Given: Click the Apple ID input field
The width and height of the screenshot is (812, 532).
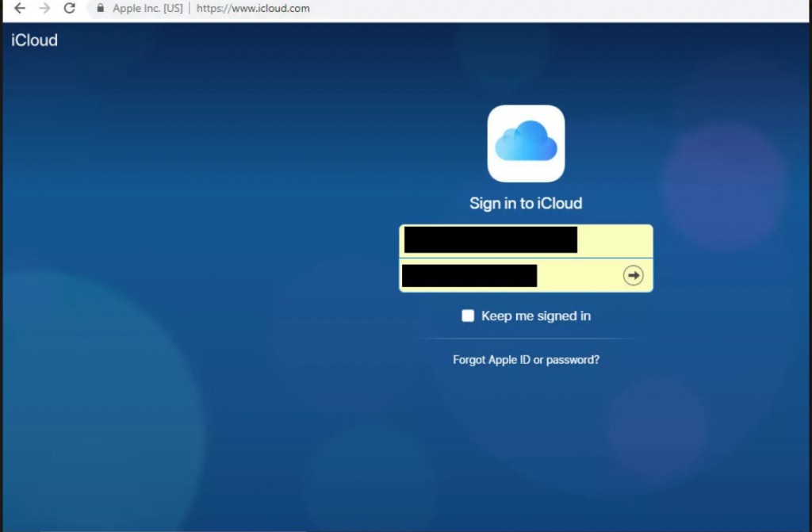Looking at the screenshot, I should (526, 241).
